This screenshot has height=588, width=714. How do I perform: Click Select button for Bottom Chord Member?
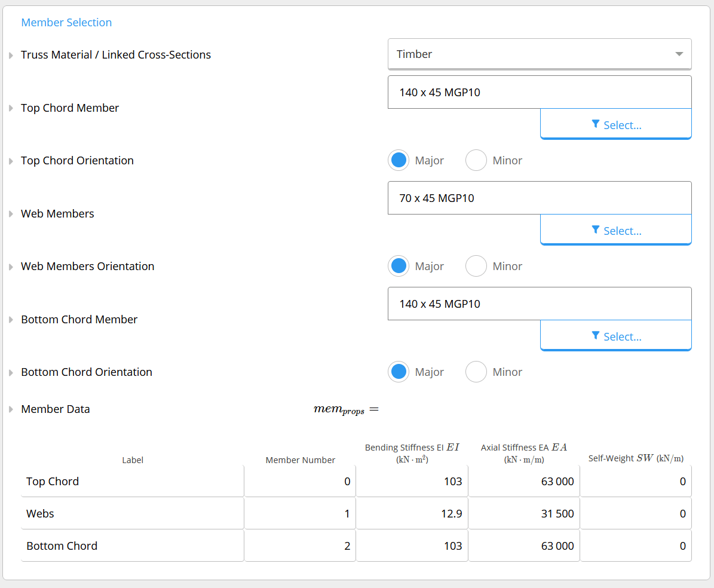click(x=615, y=336)
